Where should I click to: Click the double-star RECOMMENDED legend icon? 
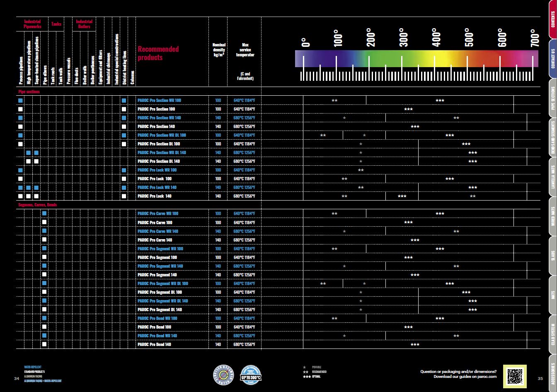306,372
